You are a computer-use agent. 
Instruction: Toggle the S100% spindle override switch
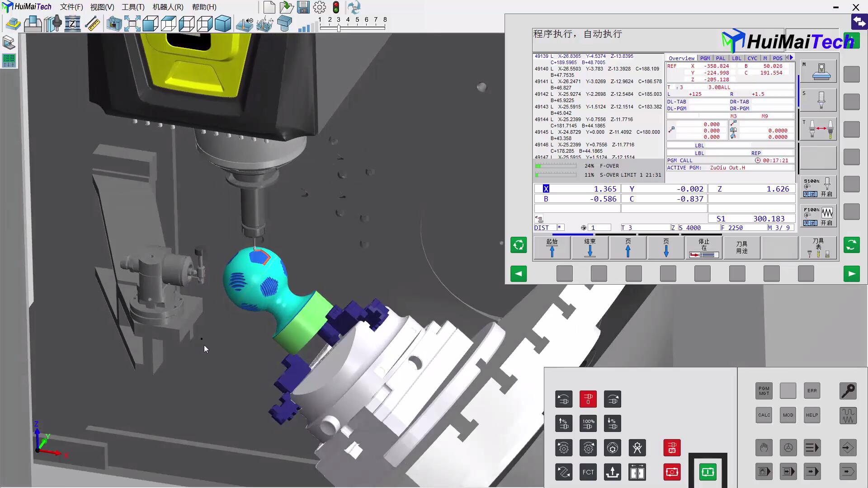(x=818, y=187)
